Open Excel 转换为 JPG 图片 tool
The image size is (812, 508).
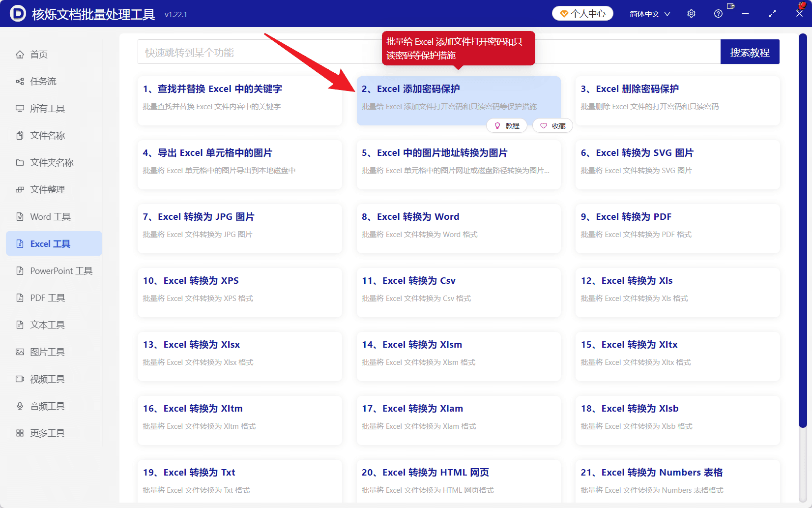click(x=240, y=229)
